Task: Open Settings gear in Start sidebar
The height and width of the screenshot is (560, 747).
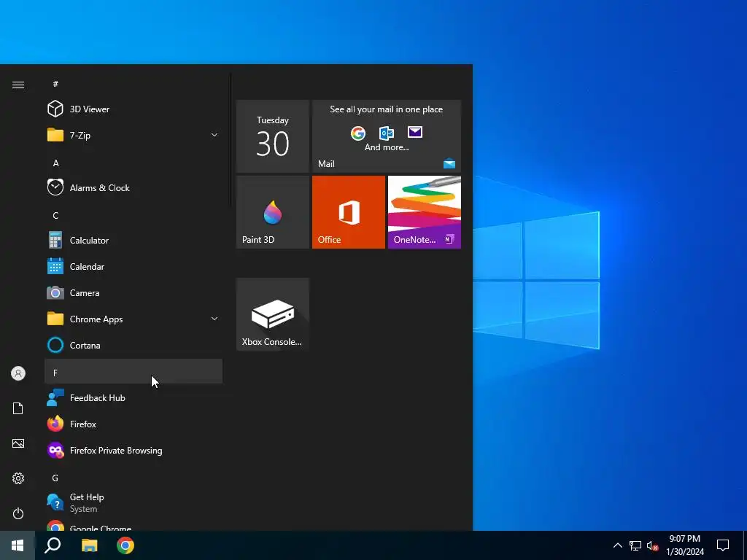Action: (x=18, y=478)
